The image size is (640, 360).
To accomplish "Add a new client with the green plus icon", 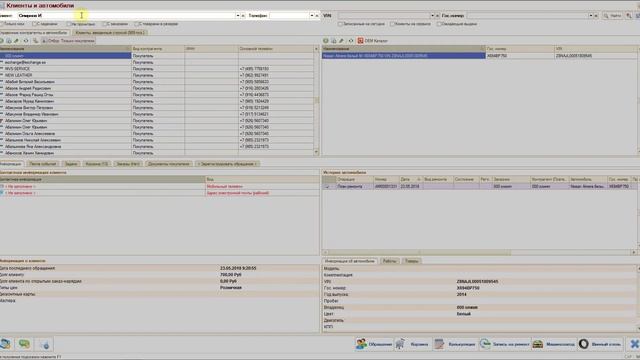I will pos(2,41).
